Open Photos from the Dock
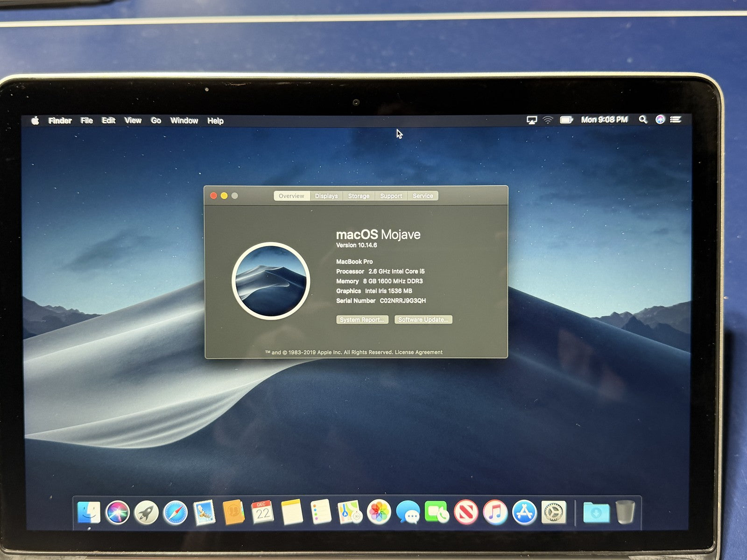 point(379,512)
